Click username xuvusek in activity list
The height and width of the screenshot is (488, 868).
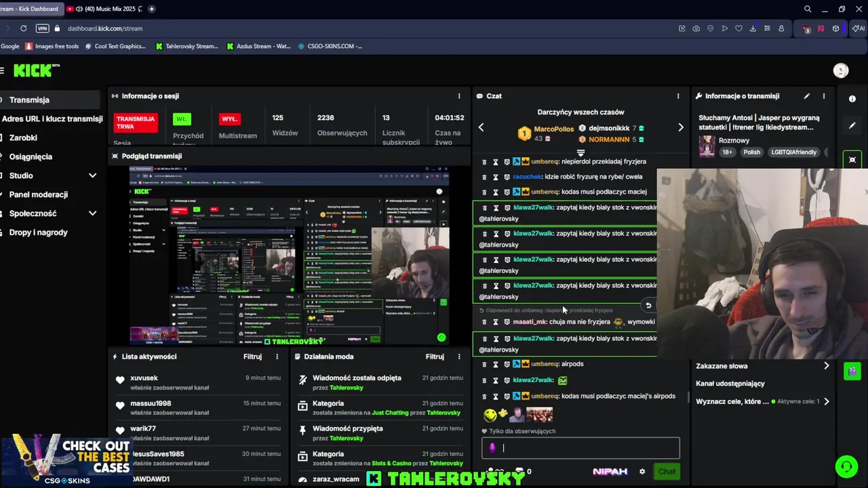pyautogui.click(x=144, y=378)
